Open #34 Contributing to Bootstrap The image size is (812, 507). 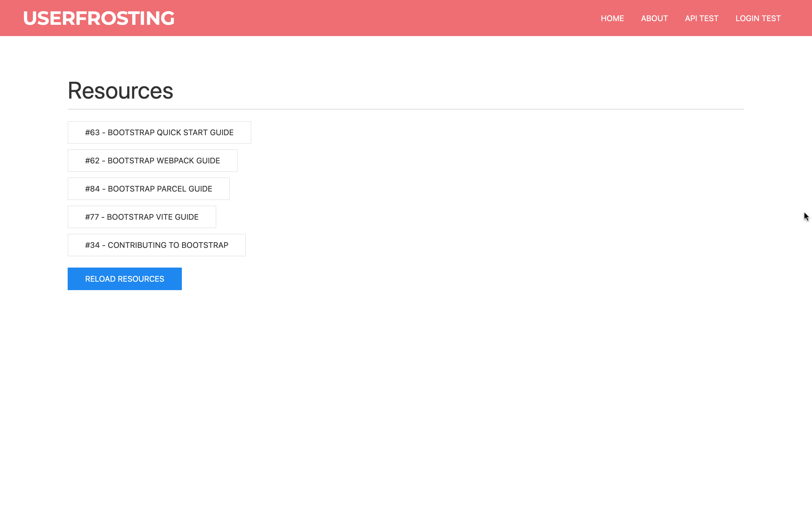pos(156,245)
